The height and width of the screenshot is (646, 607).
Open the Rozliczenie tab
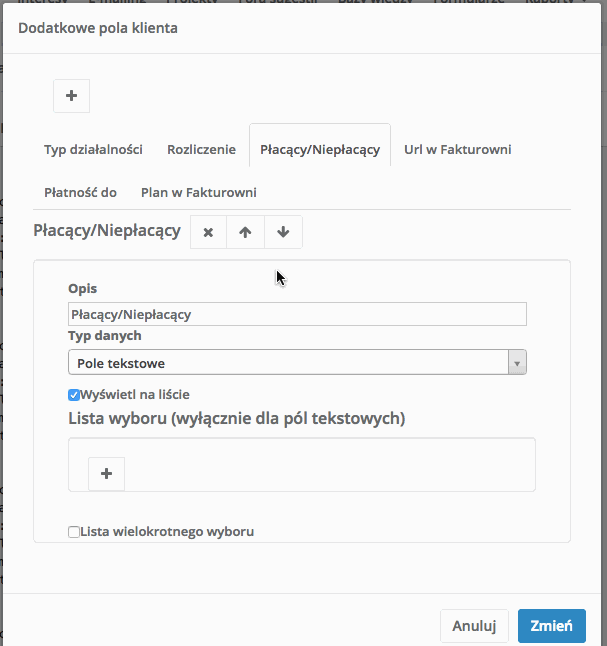pos(201,150)
